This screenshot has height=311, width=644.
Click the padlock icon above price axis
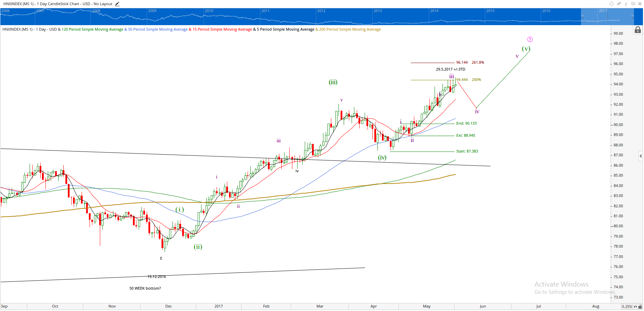[x=638, y=30]
